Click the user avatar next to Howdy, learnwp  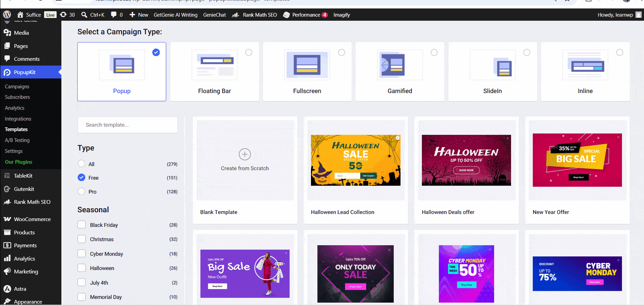click(x=639, y=15)
